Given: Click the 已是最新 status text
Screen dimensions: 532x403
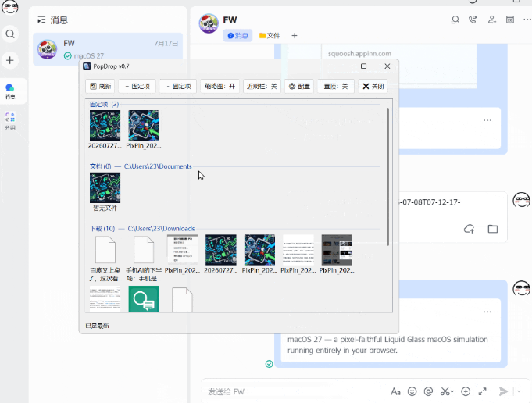Looking at the screenshot, I should pyautogui.click(x=98, y=326).
